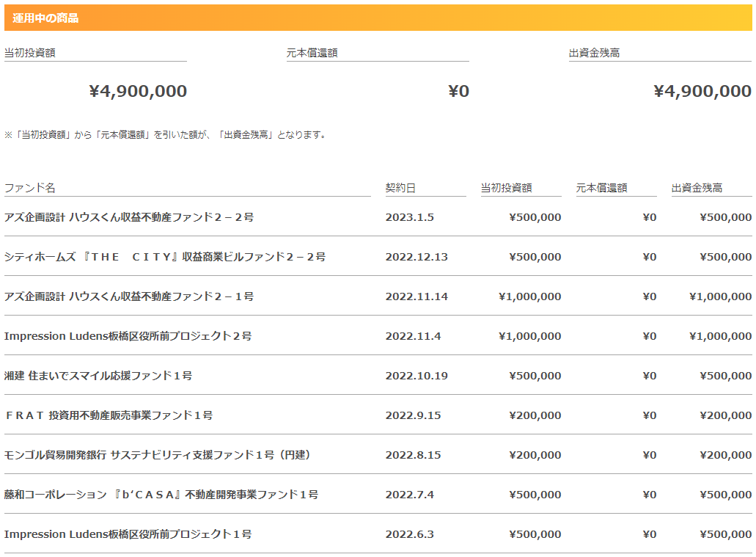This screenshot has width=756, height=557.
Task: Click the 当初投資額 table column header
Action: coord(506,188)
